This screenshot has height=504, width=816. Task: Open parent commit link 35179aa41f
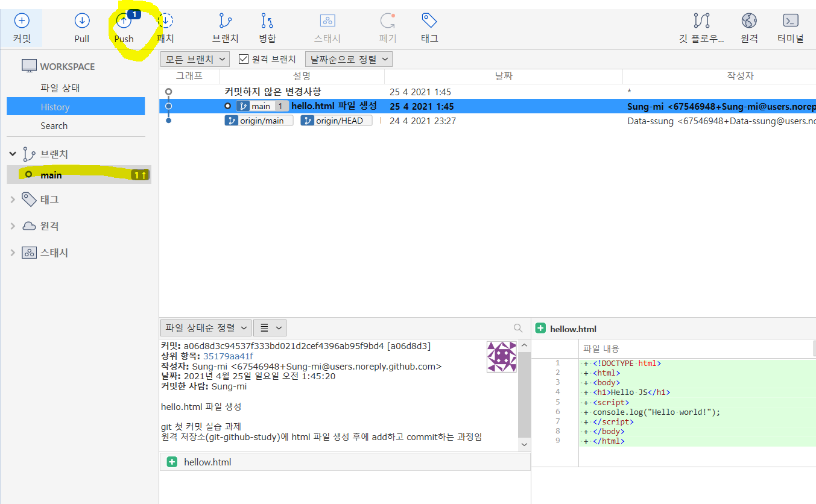pos(228,356)
